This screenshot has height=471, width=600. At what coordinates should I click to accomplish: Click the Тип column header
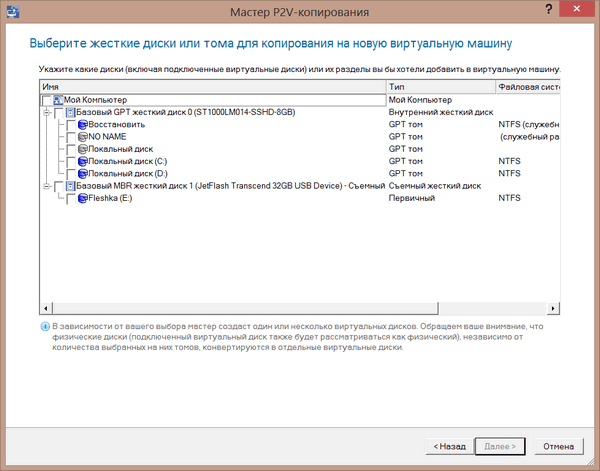pos(441,87)
